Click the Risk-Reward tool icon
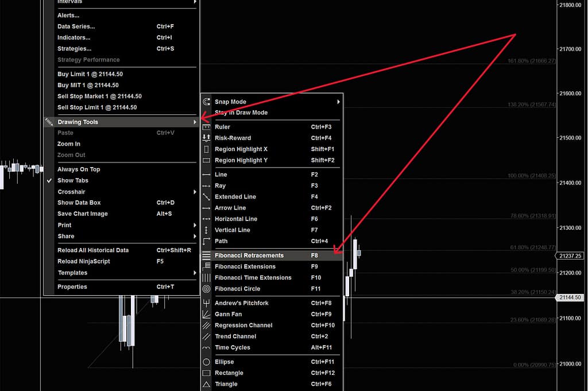 pyautogui.click(x=207, y=138)
